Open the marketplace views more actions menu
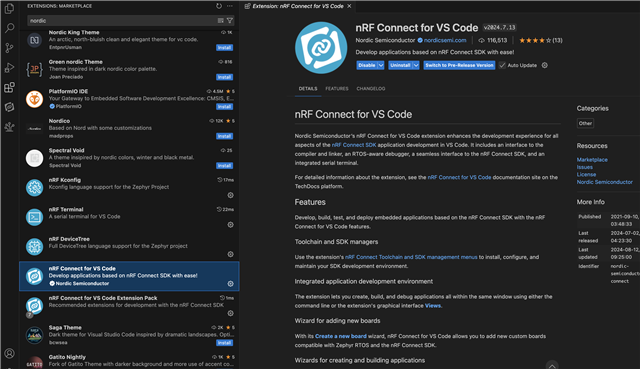Image resolution: width=640 pixels, height=369 pixels. 230,6
